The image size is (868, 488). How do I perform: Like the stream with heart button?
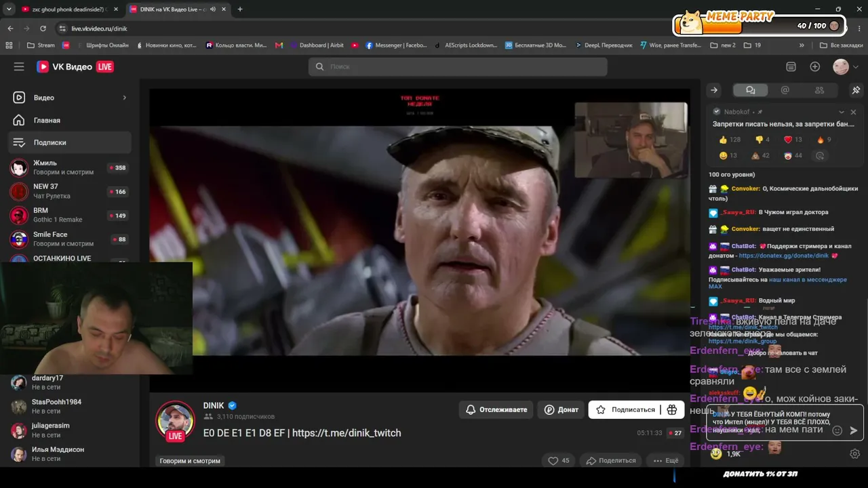click(x=559, y=460)
